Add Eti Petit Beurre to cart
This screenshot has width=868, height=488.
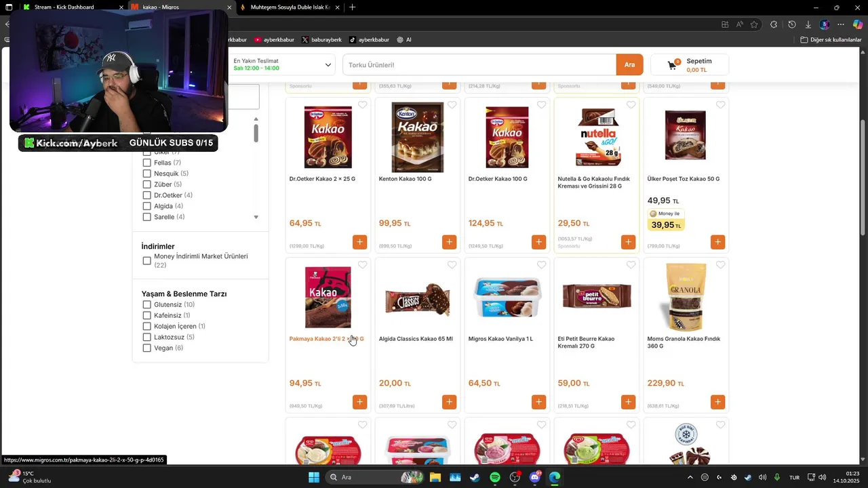(x=628, y=402)
